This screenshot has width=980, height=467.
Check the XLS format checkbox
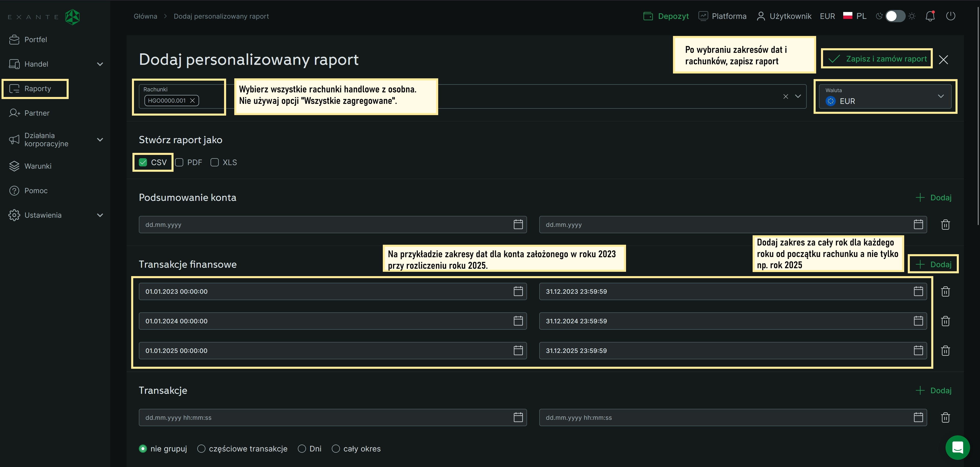pyautogui.click(x=215, y=162)
